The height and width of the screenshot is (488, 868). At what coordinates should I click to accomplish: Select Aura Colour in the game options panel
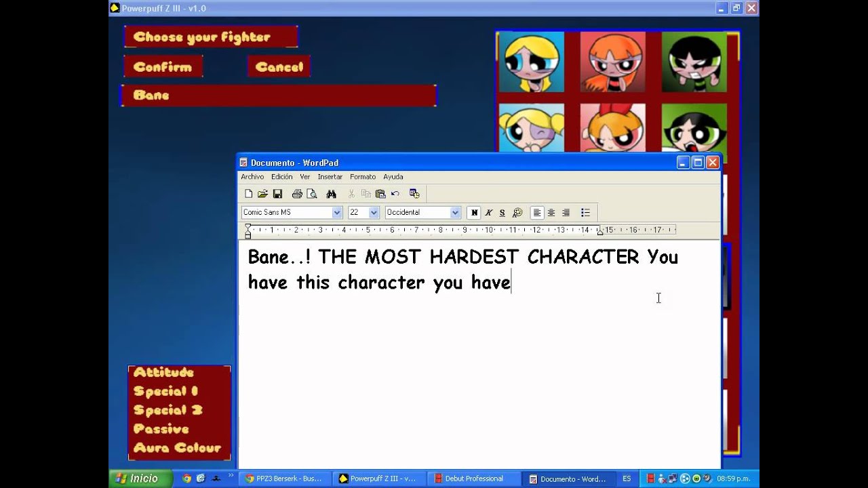tap(177, 448)
